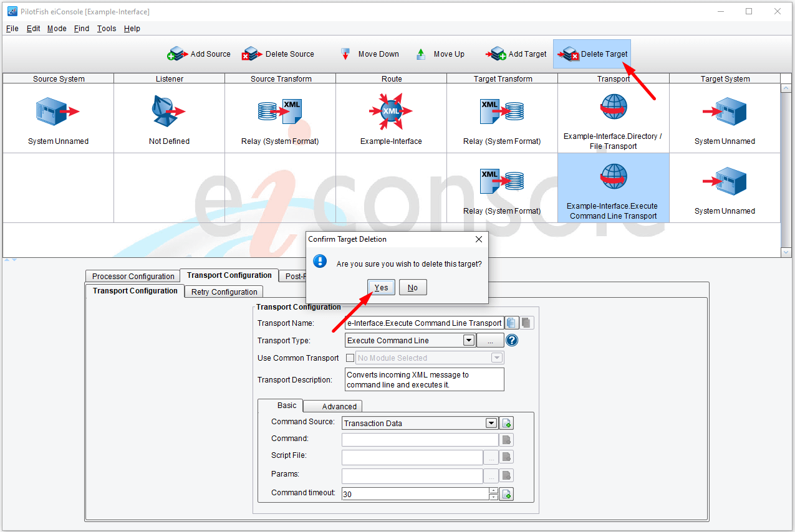The width and height of the screenshot is (795, 532).
Task: Click the copy icon beside Transport Name
Action: click(512, 323)
